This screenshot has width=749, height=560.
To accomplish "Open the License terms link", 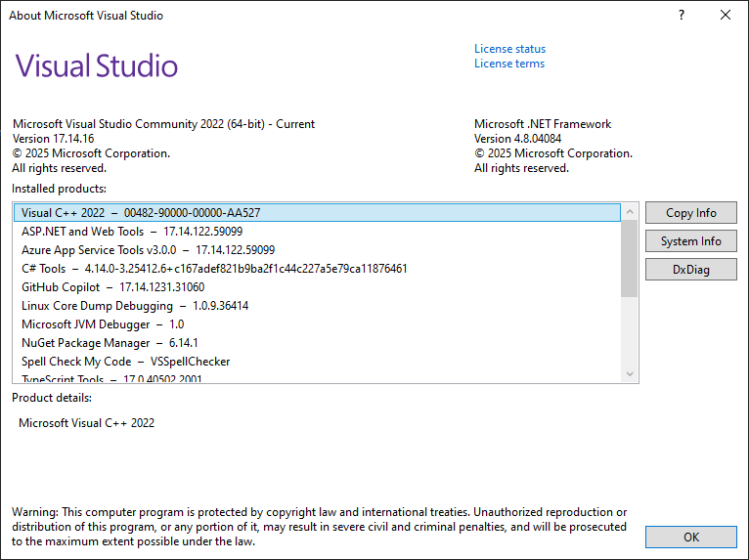I will coord(509,64).
